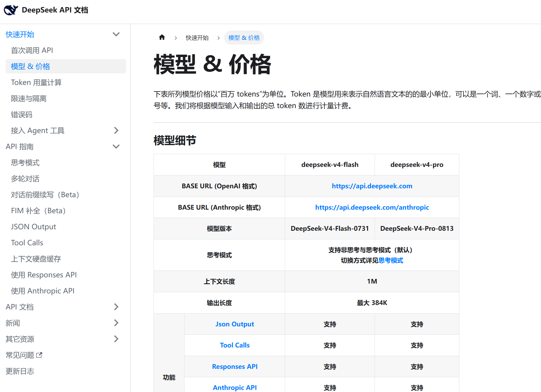Viewport: 541px width, 392px height.
Task: Open 上下文硬盘缓存 guide
Action: click(36, 259)
